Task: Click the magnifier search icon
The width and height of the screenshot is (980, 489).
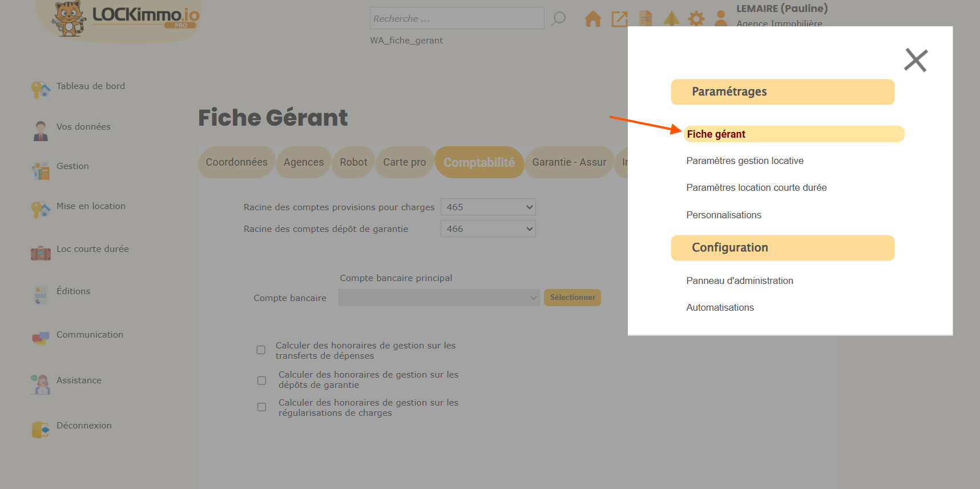Action: [558, 19]
